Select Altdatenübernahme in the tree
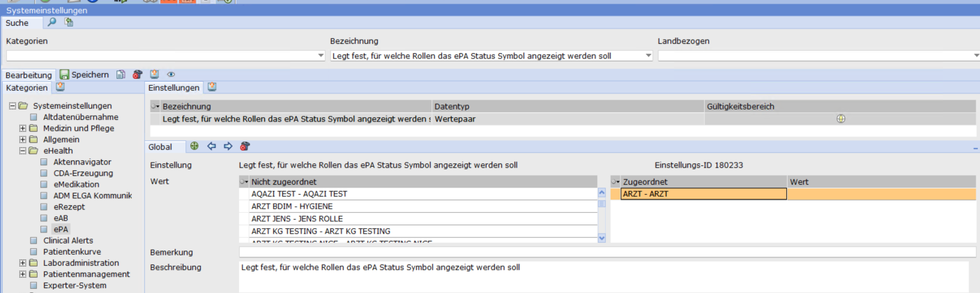 click(80, 117)
